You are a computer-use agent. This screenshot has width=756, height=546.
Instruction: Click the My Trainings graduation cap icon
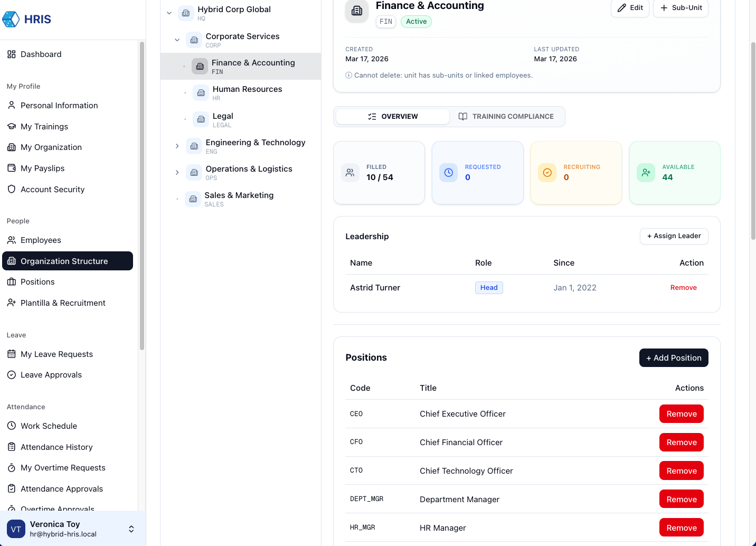click(x=12, y=127)
